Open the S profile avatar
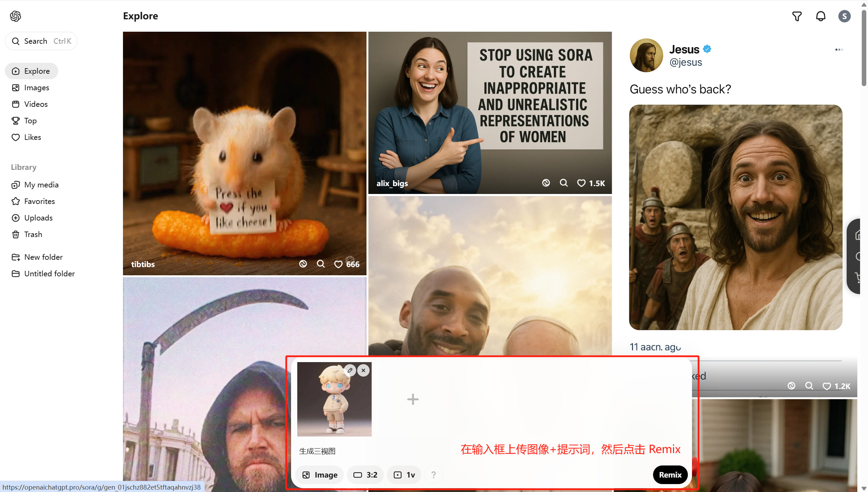The width and height of the screenshot is (868, 492). (x=844, y=16)
